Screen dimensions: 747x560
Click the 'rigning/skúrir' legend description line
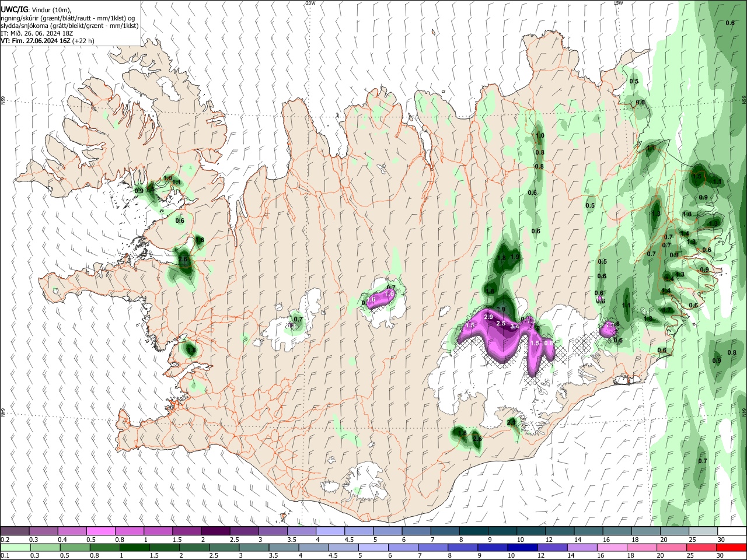[68, 17]
